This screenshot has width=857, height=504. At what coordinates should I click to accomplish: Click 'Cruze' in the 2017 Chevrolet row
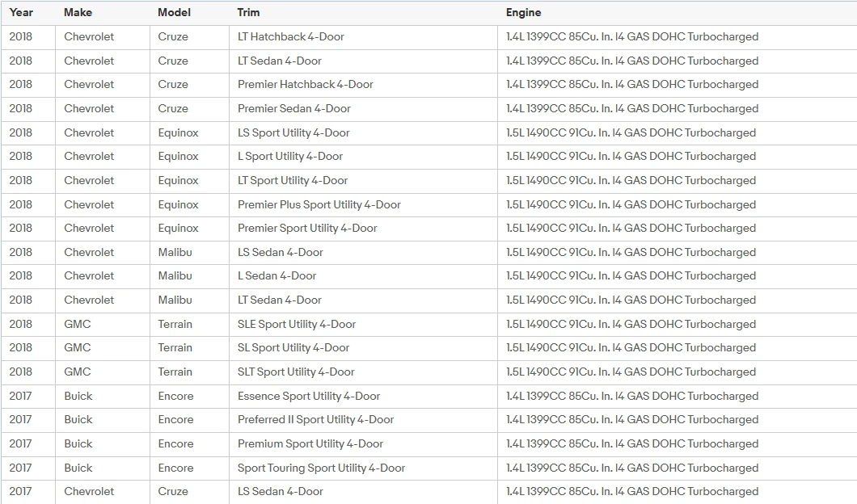click(x=173, y=491)
